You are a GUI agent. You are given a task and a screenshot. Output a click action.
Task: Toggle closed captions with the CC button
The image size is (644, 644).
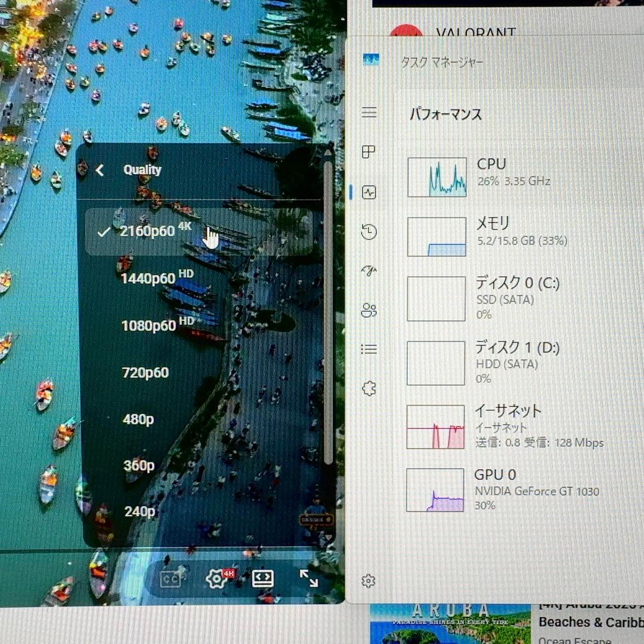tap(169, 578)
